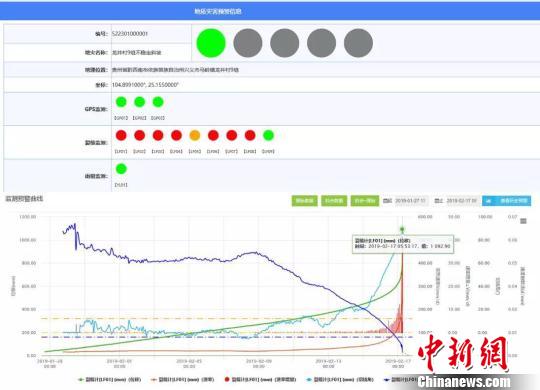Select the GPS03 green status indicator
The image size is (540, 390).
click(x=158, y=102)
